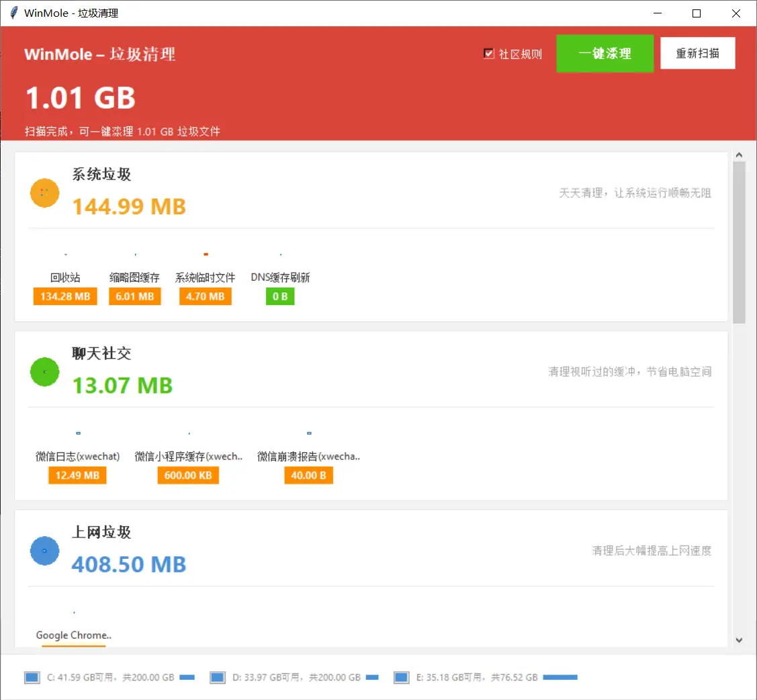Click the green 0 B DNS badge

pyautogui.click(x=280, y=296)
